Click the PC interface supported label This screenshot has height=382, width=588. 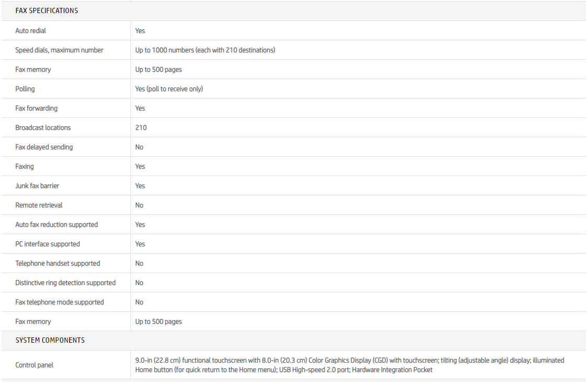(x=48, y=244)
